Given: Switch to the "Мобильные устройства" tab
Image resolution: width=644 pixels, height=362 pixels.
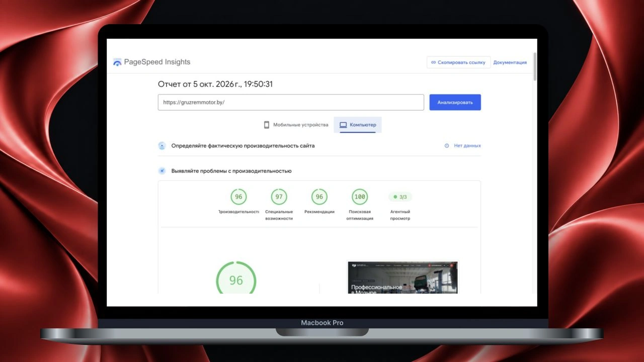Looking at the screenshot, I should [296, 125].
